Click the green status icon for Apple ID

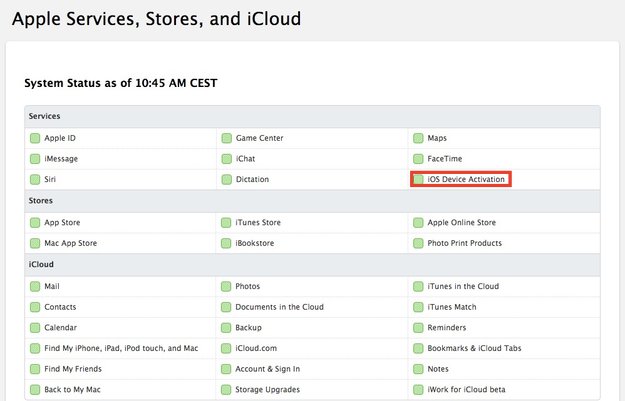pos(35,138)
